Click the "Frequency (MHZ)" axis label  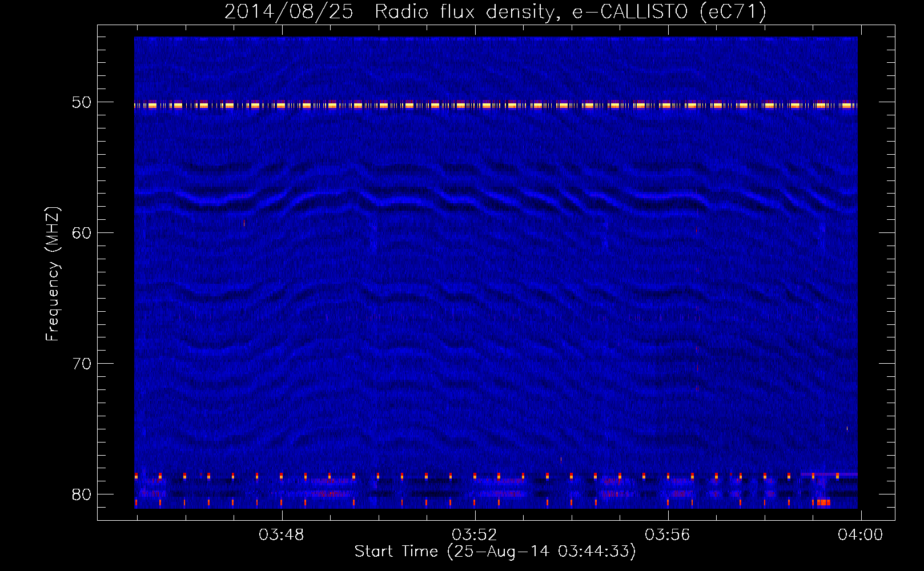click(52, 274)
